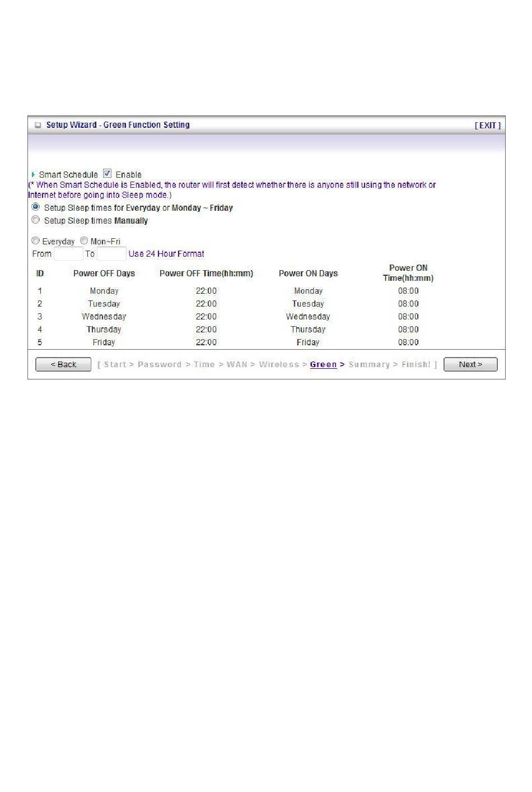Click Friday row Power ON time 08:00
532x792 pixels.
point(408,342)
